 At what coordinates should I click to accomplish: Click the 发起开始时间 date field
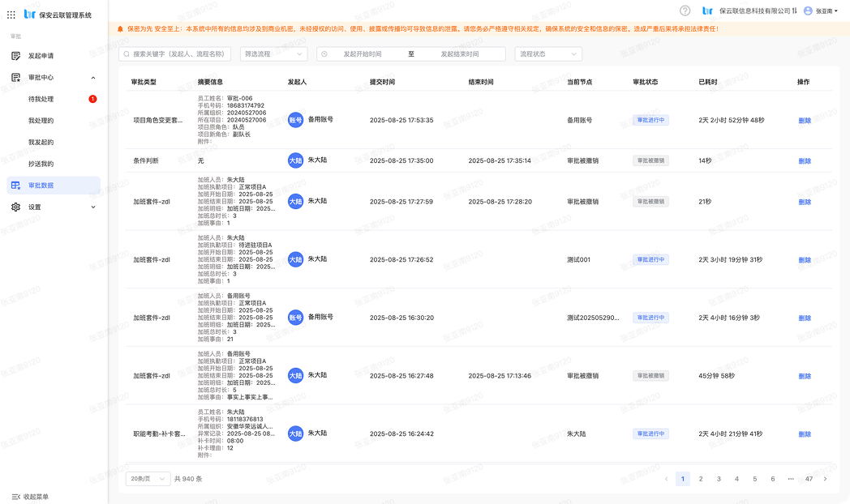click(x=362, y=54)
